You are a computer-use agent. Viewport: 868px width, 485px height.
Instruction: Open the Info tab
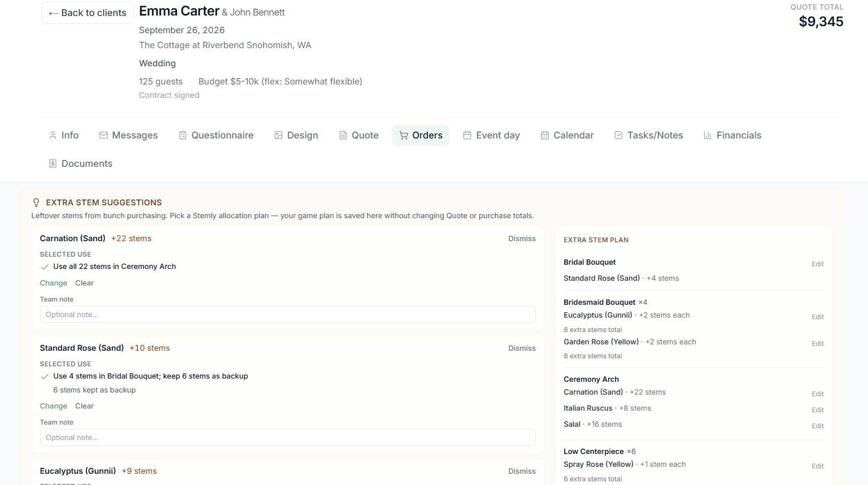[64, 135]
